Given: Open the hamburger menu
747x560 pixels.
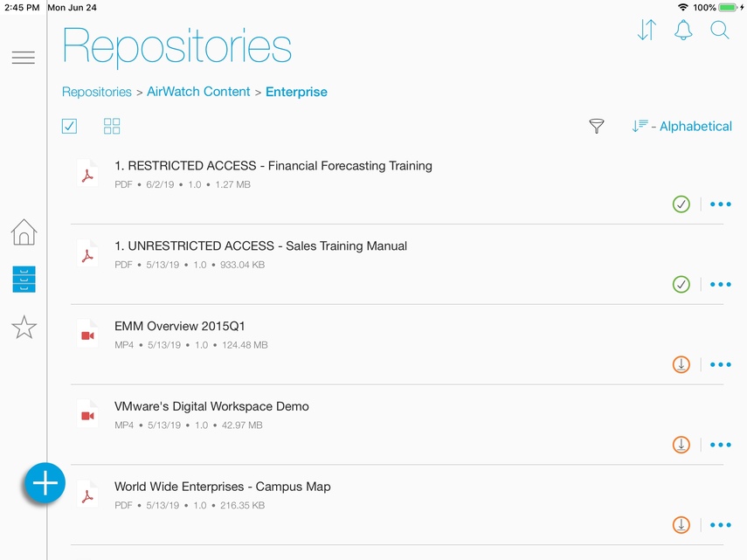Looking at the screenshot, I should [24, 58].
